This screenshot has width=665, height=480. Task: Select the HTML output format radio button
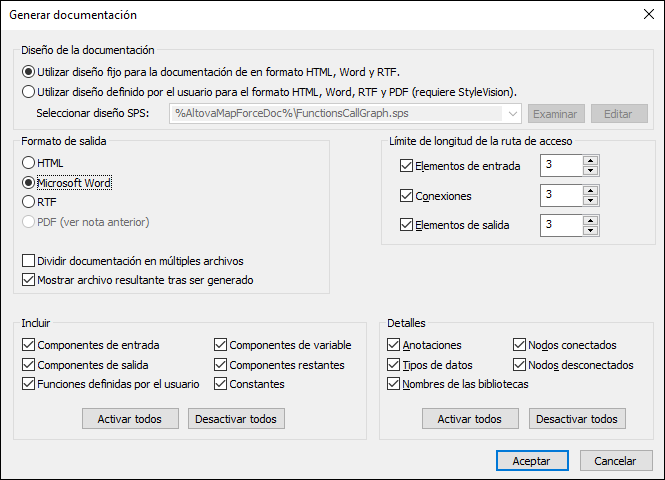coord(28,163)
